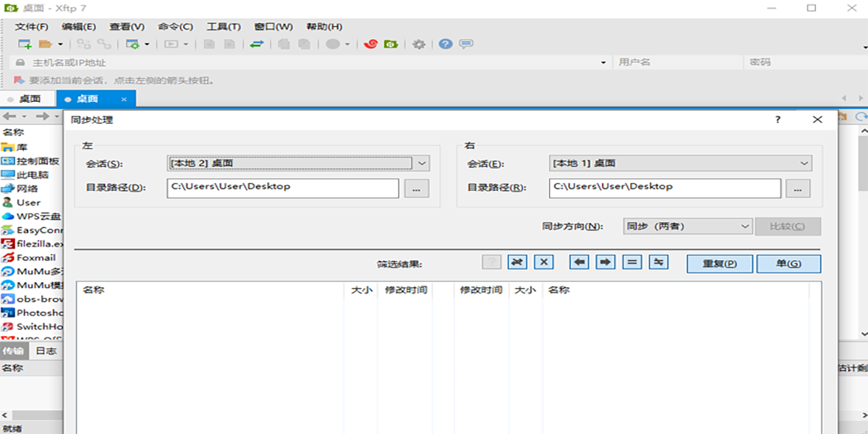The width and height of the screenshot is (868, 434).
Task: Click the back arrow in the file pane
Action: [x=10, y=116]
